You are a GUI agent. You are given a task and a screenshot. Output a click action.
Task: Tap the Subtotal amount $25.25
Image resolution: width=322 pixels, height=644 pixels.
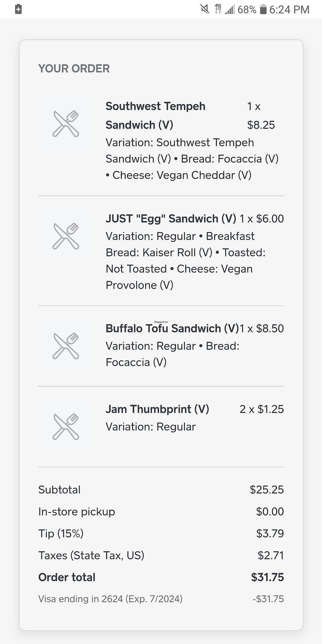tap(267, 490)
